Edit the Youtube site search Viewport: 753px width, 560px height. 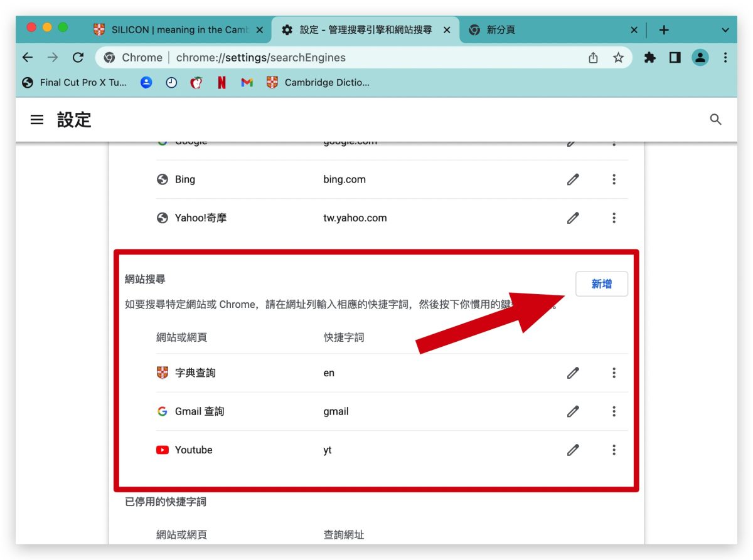572,450
